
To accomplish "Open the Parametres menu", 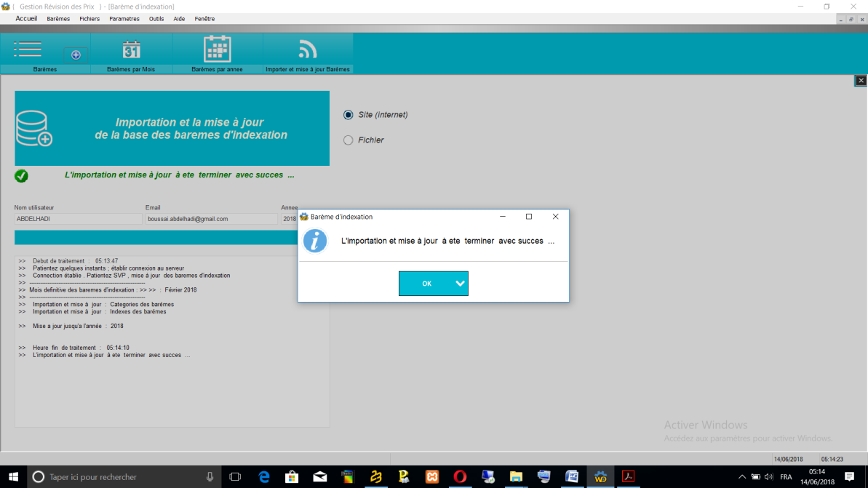I will click(124, 19).
